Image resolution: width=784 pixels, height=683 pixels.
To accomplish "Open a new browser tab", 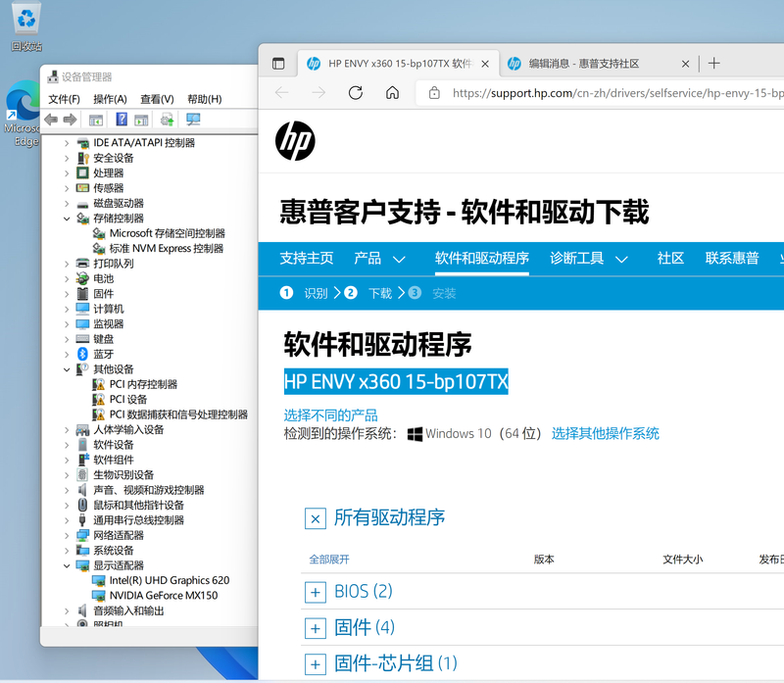I will (x=713, y=63).
